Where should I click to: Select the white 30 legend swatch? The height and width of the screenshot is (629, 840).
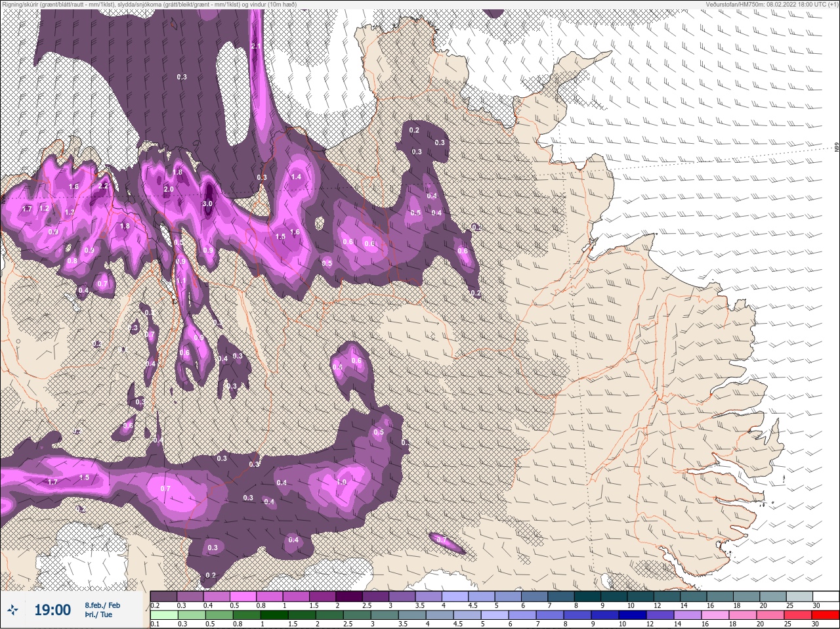click(825, 596)
